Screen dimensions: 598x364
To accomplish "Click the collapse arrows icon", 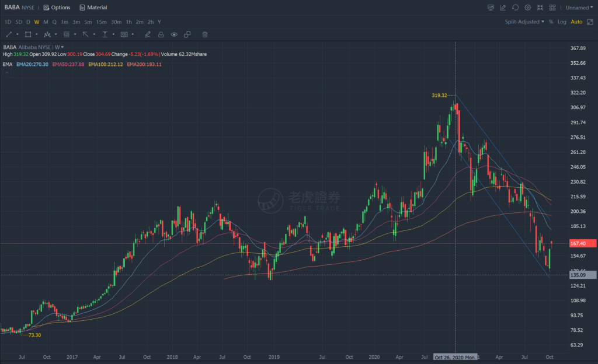I will coord(540,8).
